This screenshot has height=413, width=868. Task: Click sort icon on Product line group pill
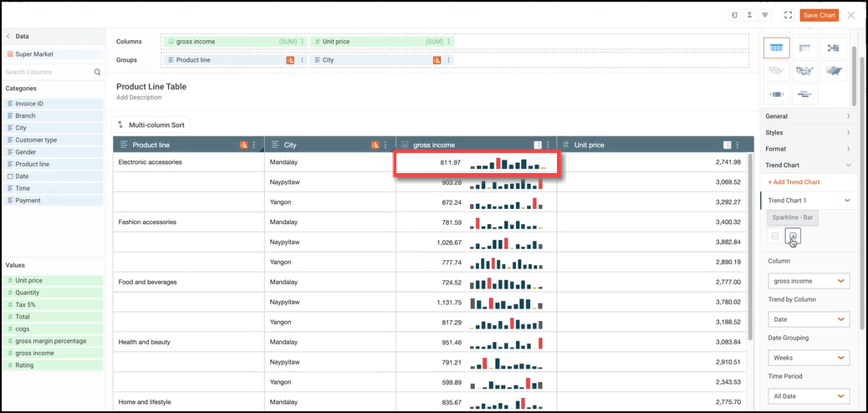290,60
